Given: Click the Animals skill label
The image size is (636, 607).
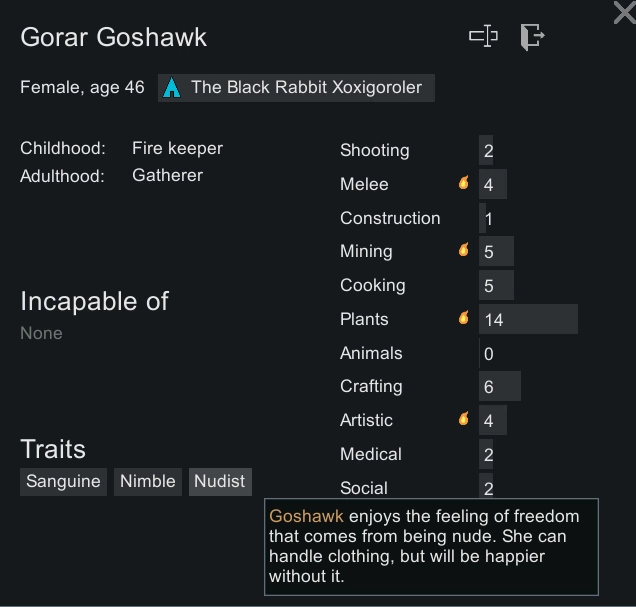Looking at the screenshot, I should [371, 353].
